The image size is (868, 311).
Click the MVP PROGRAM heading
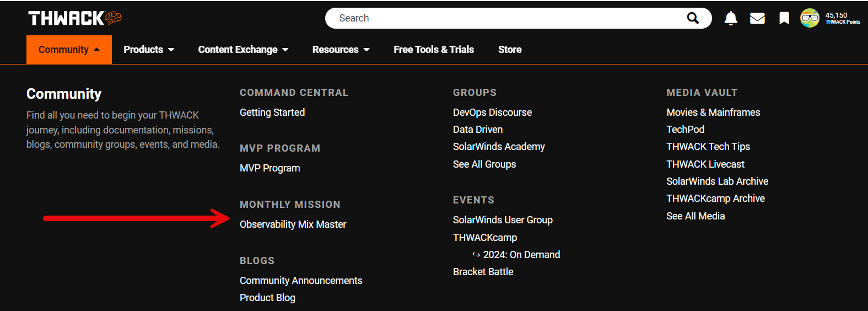pyautogui.click(x=279, y=148)
